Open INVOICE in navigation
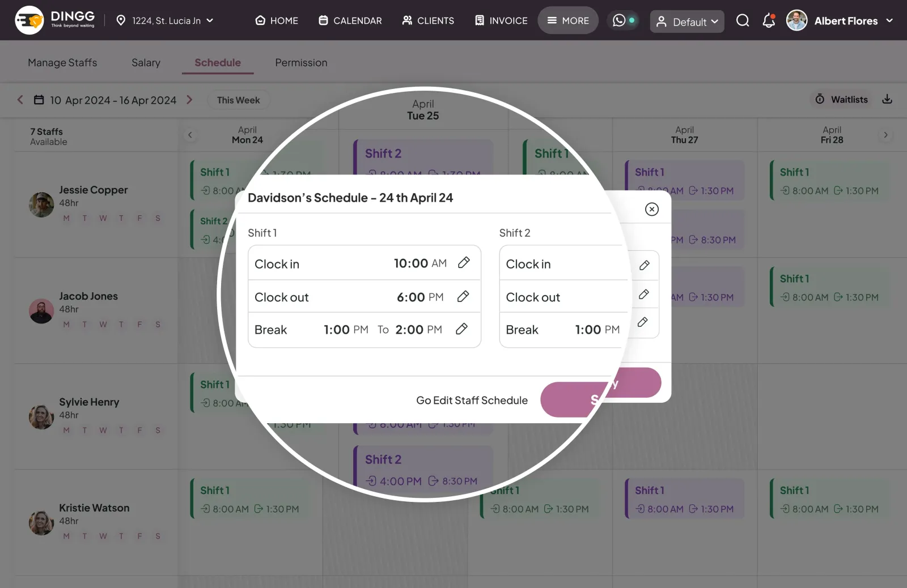 click(x=501, y=20)
